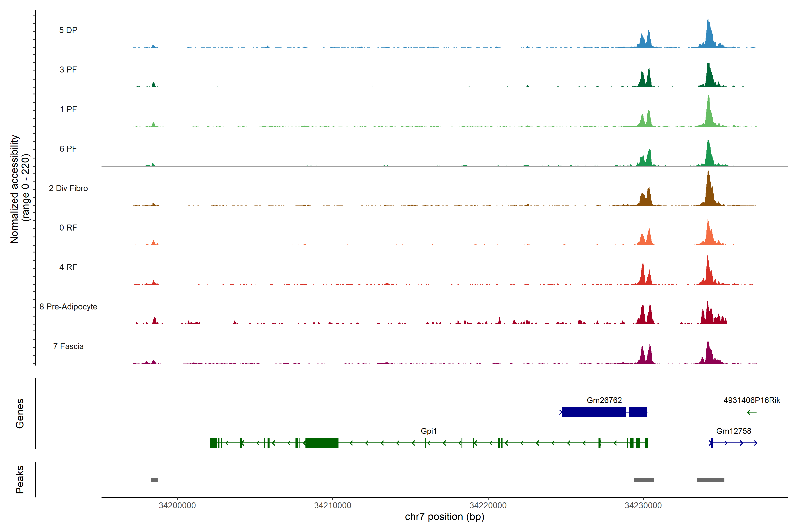Screen dimensions: 798x532
Task: Click the rightmost gray peak bar
Action: click(x=710, y=480)
